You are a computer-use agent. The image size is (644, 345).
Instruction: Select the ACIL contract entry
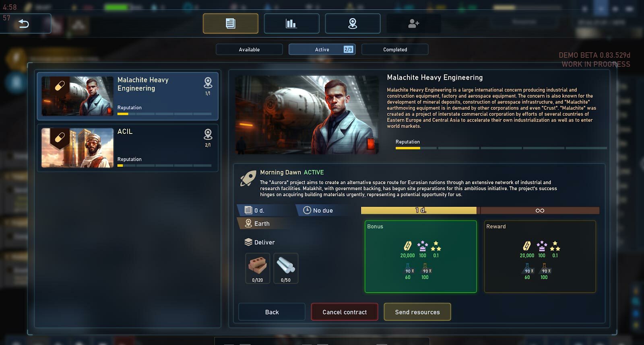[128, 148]
